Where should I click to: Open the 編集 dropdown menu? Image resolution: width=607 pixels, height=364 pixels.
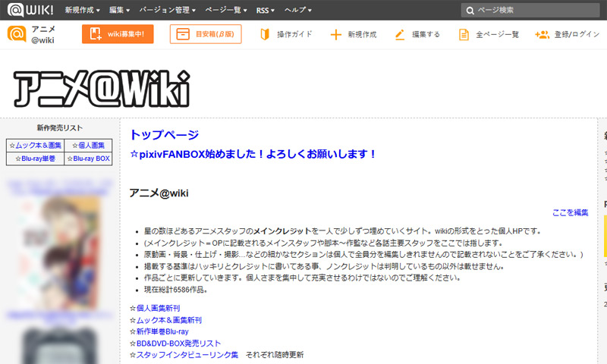pos(119,10)
